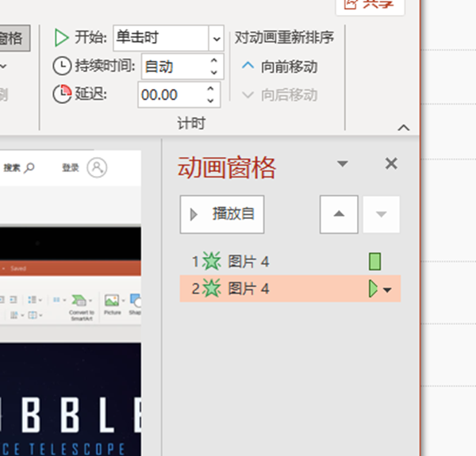
Task: Click the green star icon of animation 1
Action: tap(210, 261)
